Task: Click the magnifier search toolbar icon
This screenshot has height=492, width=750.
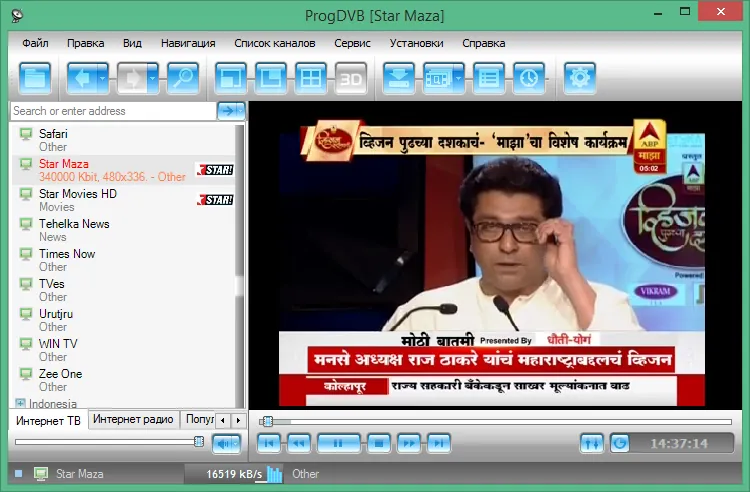Action: [x=183, y=78]
